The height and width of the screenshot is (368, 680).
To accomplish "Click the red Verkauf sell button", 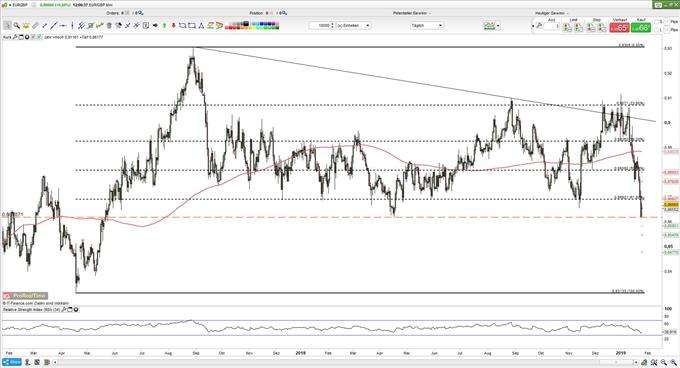I will [619, 27].
